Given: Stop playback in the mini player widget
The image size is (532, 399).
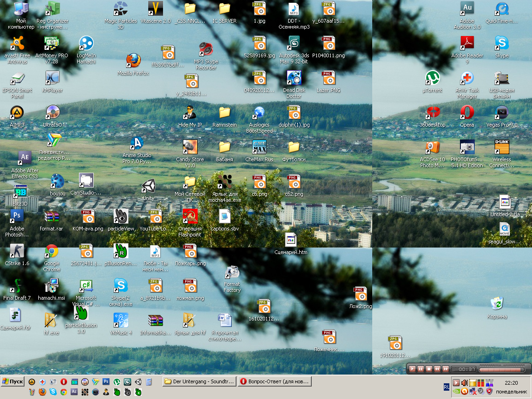Looking at the screenshot, I should point(429,369).
